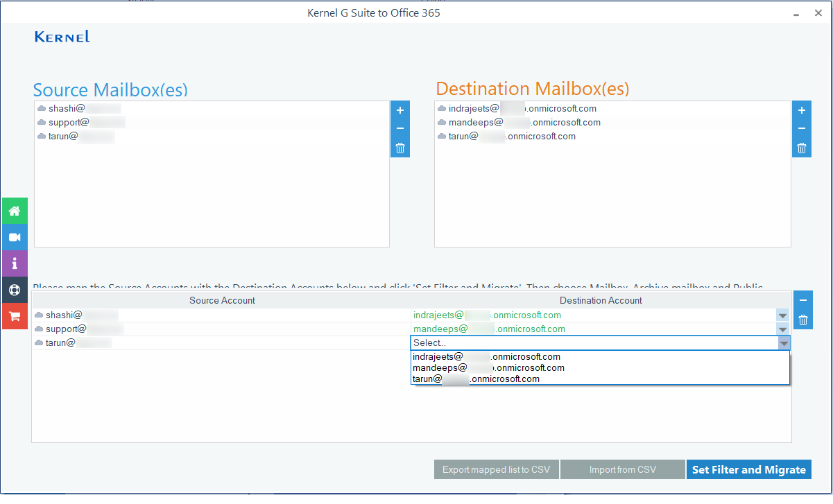
Task: Delete source mailboxes with the trash icon
Action: [x=400, y=148]
